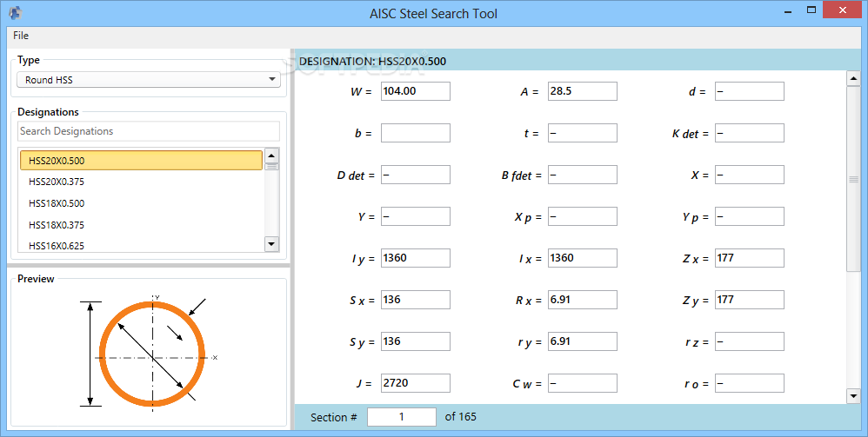Click the S x value field 136

pyautogui.click(x=415, y=300)
